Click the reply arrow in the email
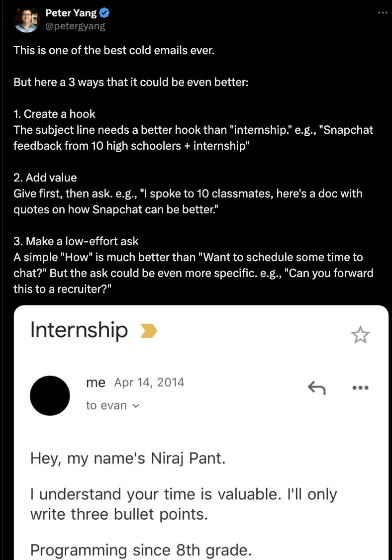This screenshot has width=392, height=560. pos(316,387)
